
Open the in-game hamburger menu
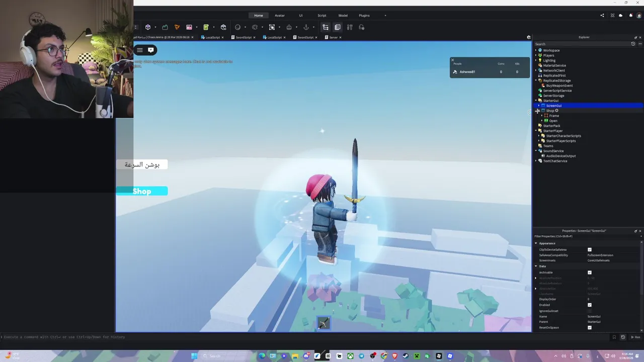140,50
